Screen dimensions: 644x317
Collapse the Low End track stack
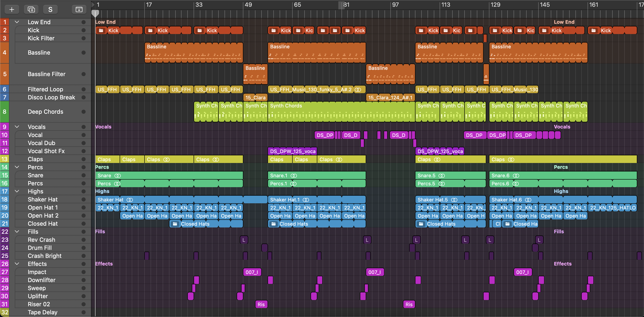[x=17, y=22]
